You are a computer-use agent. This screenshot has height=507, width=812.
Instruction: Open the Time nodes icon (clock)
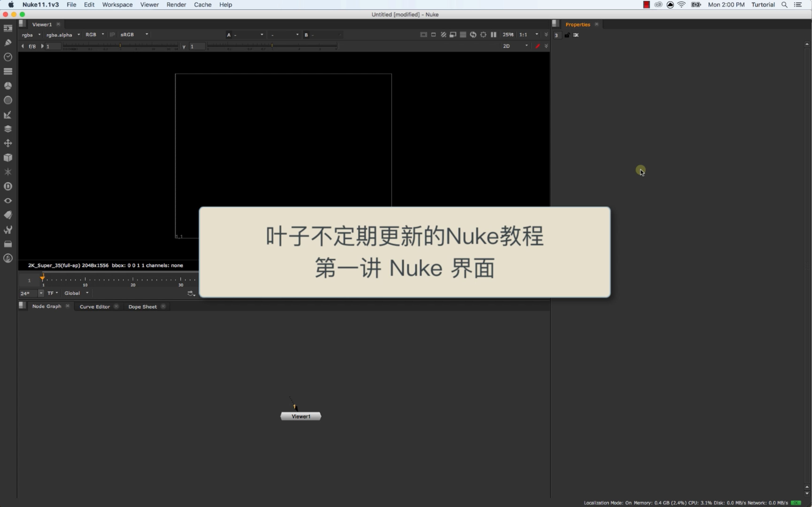point(8,57)
